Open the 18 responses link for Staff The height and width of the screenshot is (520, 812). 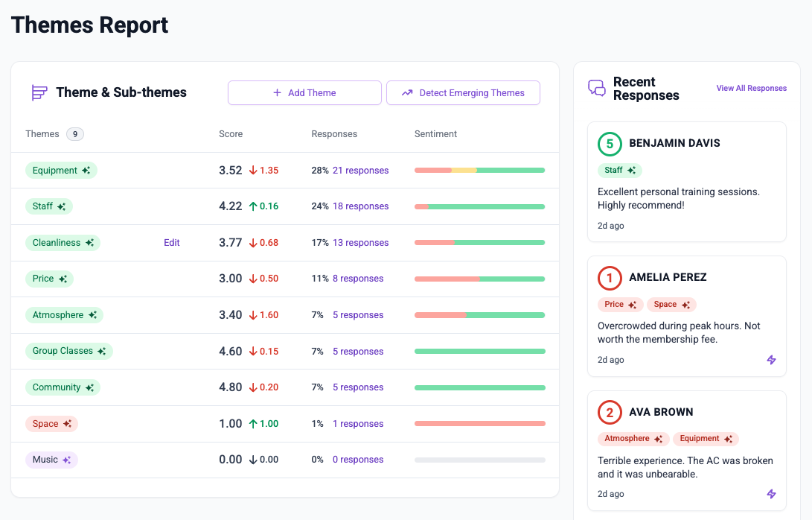coord(360,206)
